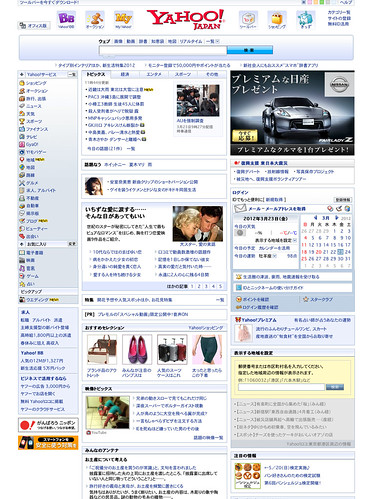Click Yahoo!プレミアム heading link
375x499 pixels.
pos(259,320)
